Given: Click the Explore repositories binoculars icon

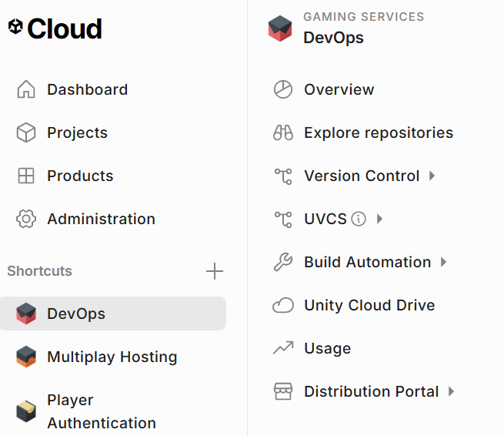Looking at the screenshot, I should coord(283,132).
